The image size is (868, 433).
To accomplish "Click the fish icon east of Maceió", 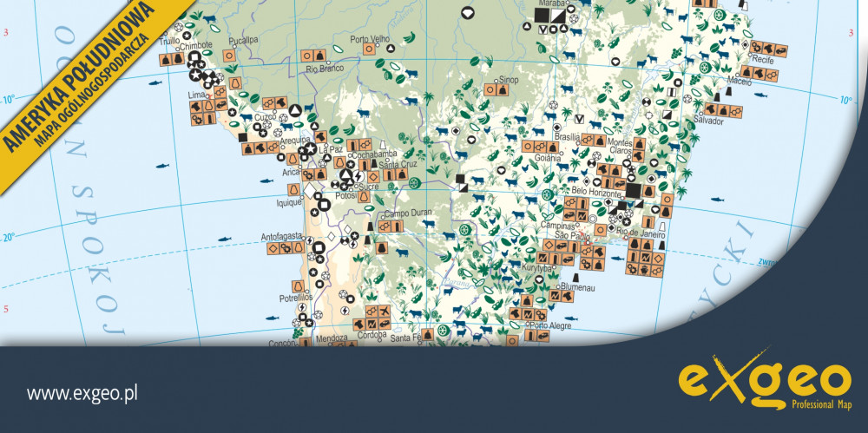I will click(x=760, y=95).
